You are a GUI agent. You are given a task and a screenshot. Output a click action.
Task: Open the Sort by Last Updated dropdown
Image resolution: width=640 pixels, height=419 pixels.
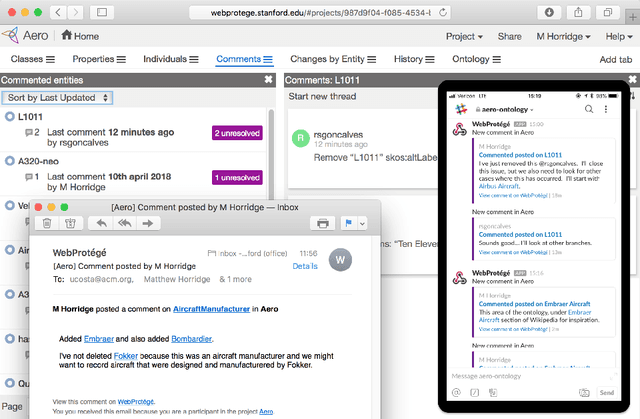pos(58,98)
